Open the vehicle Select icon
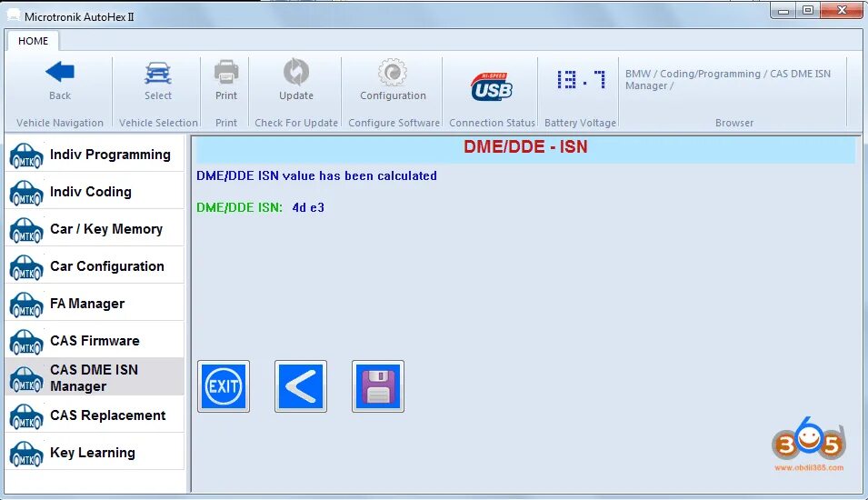Viewport: 868px width, 500px height. click(x=158, y=73)
